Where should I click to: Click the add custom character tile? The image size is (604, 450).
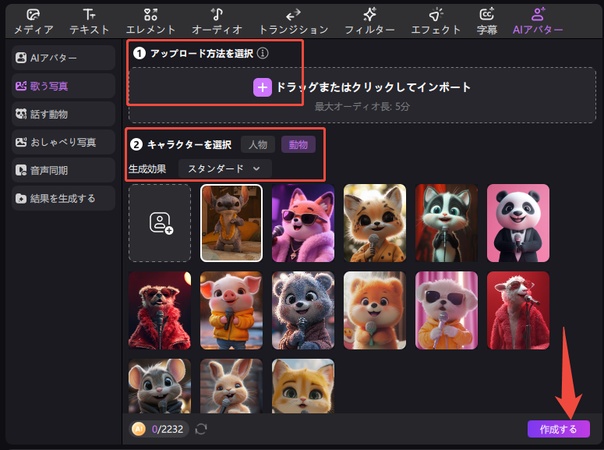pyautogui.click(x=159, y=223)
